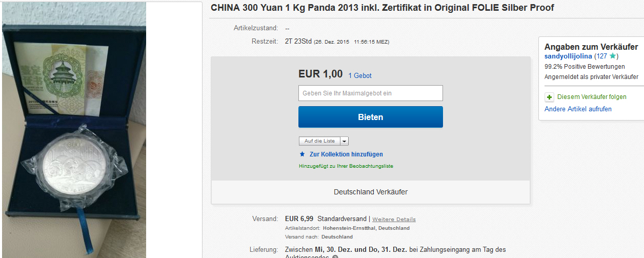Open Zur Kollektion hinzufügen link
644x258 pixels.
[x=346, y=154]
